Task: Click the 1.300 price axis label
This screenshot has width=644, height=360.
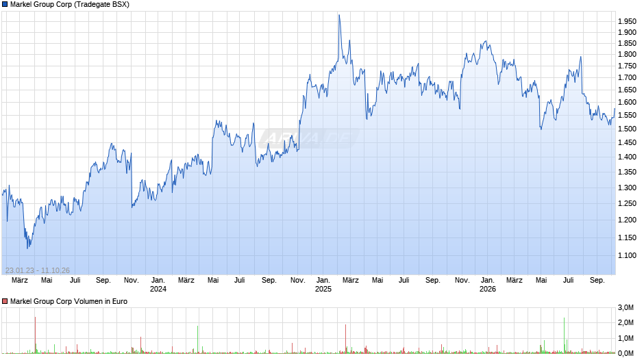Action: click(x=627, y=188)
